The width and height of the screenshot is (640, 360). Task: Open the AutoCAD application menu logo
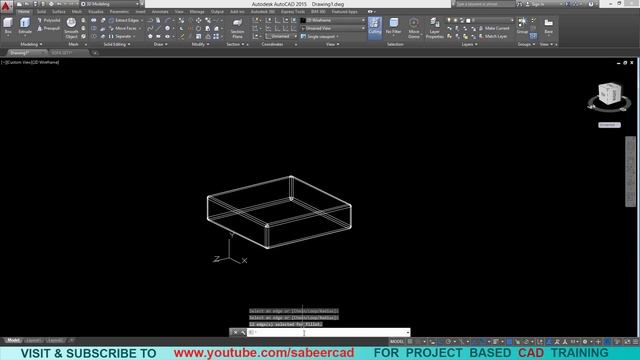[6, 7]
